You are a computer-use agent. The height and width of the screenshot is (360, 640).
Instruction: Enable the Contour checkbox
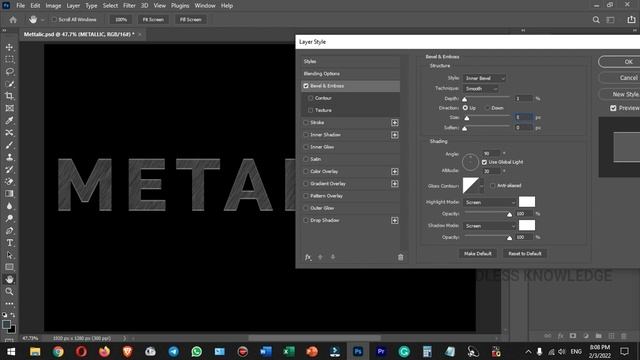pos(311,98)
